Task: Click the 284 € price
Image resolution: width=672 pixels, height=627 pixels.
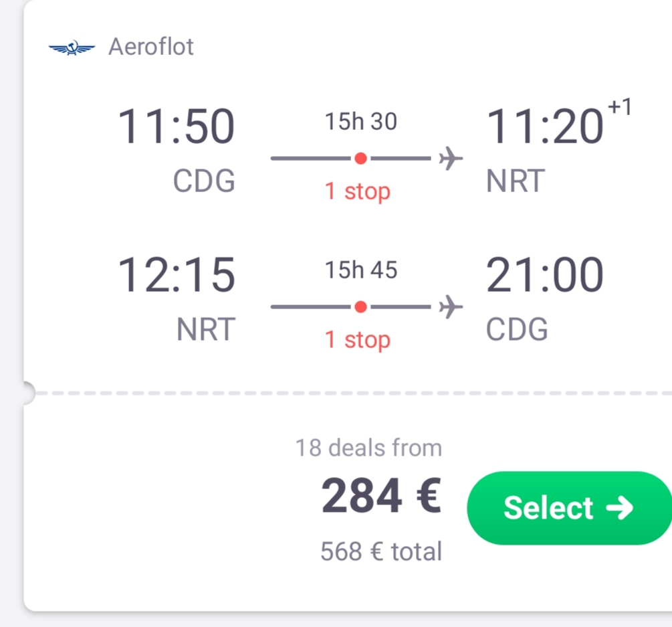Action: (x=381, y=496)
